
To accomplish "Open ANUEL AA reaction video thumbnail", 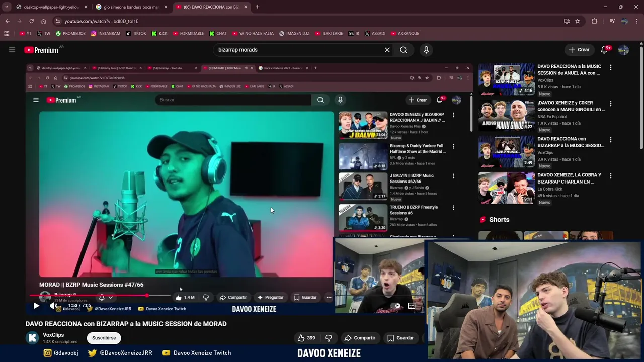I will tap(506, 79).
